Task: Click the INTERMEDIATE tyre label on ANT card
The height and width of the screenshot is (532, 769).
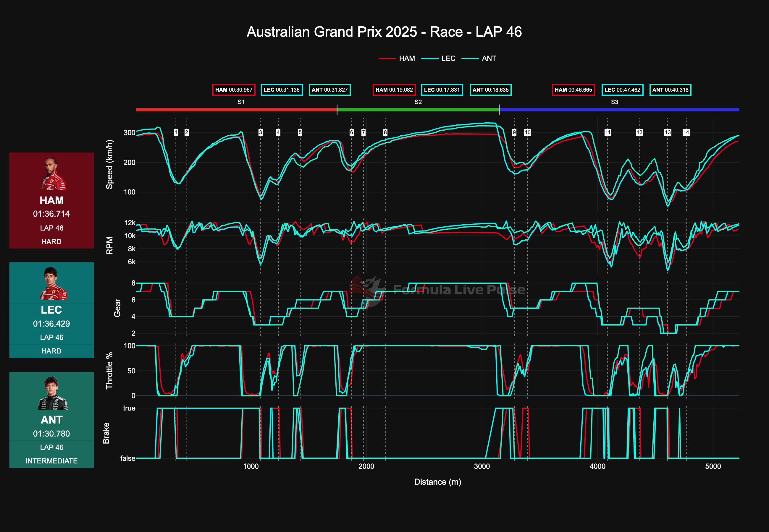Action: (52, 461)
